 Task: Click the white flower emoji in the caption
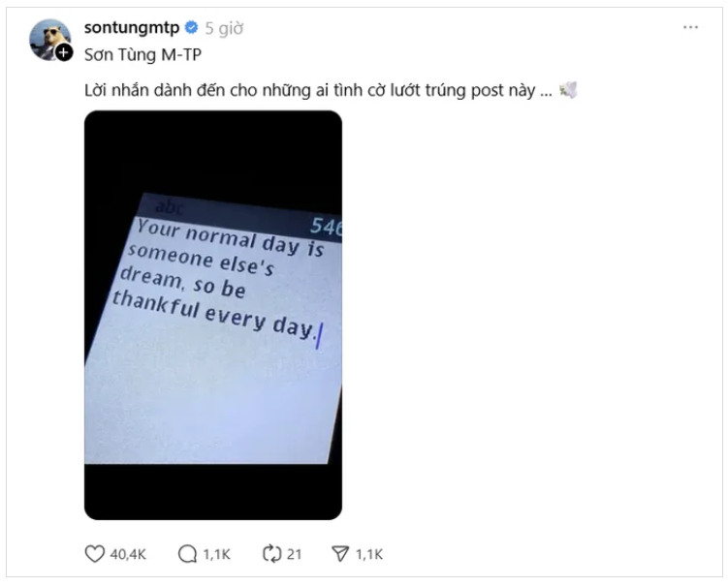[x=568, y=89]
